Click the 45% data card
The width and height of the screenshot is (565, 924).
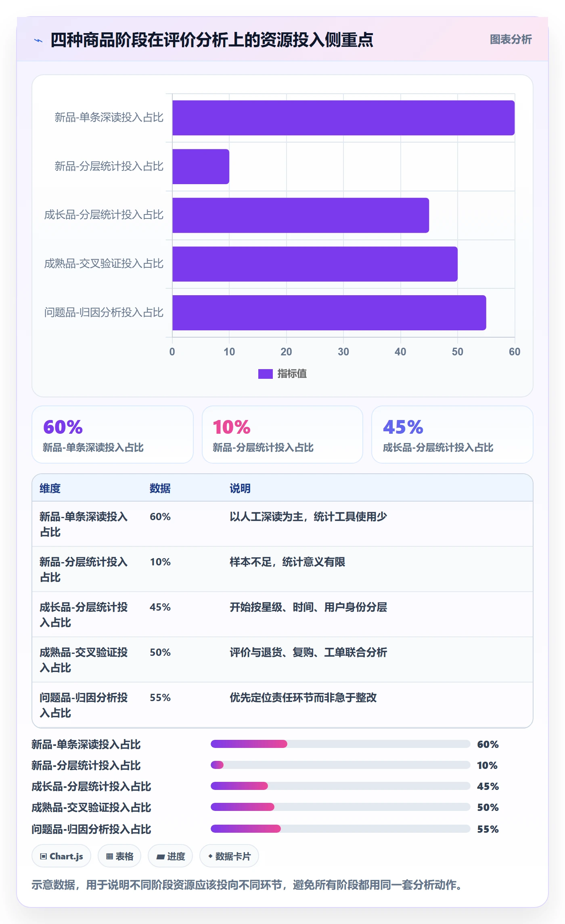click(x=452, y=435)
